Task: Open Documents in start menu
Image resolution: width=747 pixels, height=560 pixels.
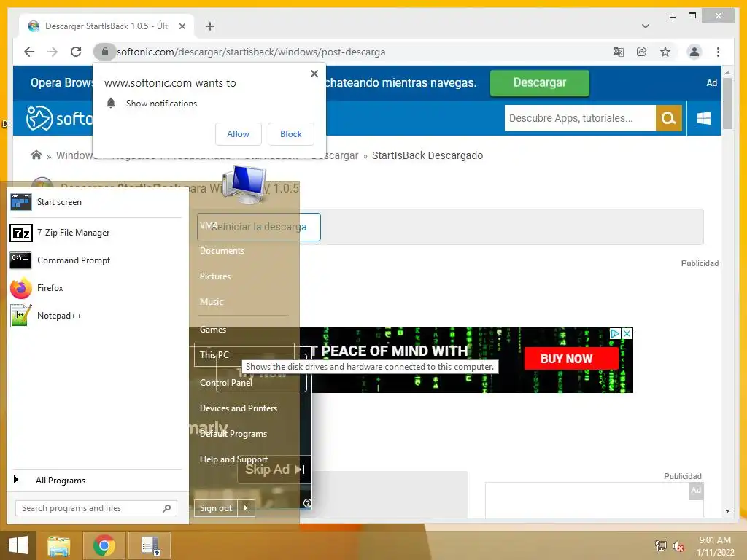Action: [x=222, y=251]
